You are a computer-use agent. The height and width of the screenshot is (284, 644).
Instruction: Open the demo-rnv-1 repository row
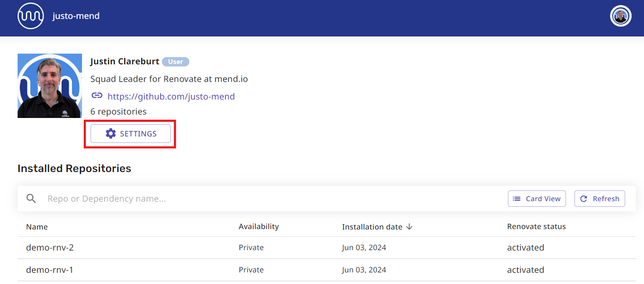tap(326, 270)
